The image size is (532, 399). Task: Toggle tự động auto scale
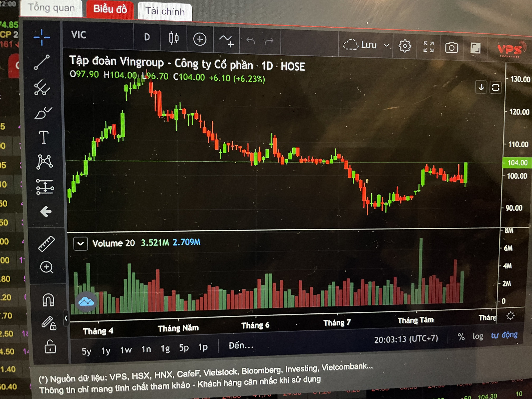coord(504,335)
